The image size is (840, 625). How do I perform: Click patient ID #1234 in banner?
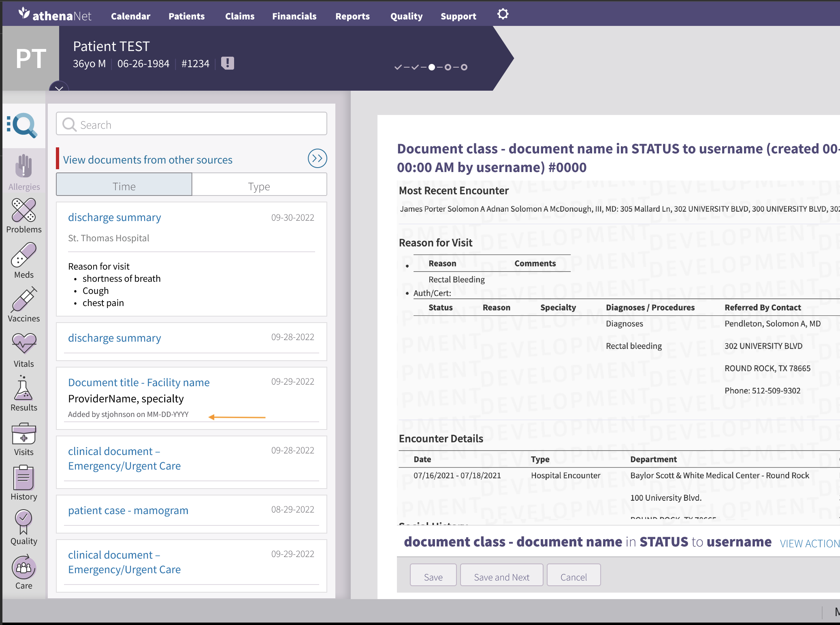(195, 64)
